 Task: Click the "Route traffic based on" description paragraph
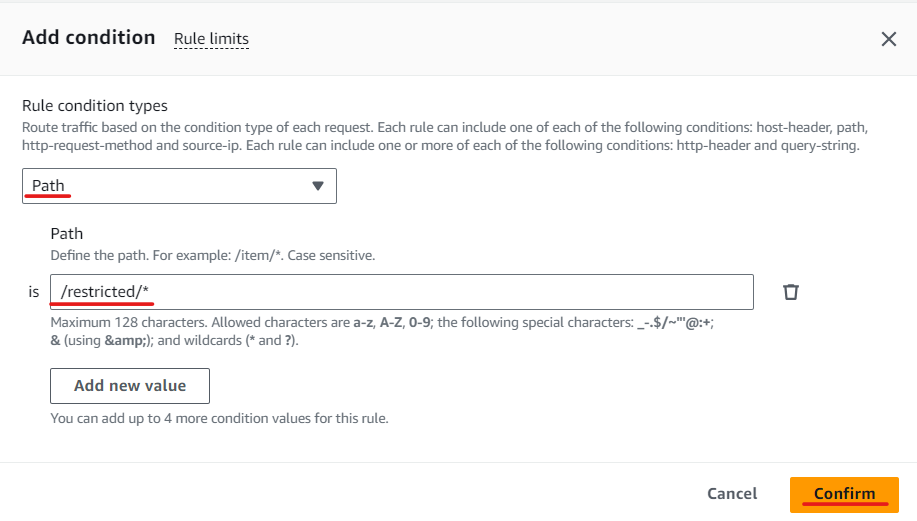pos(444,136)
